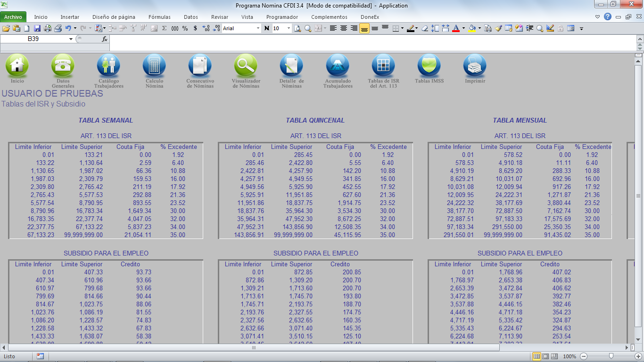The image size is (644, 362).
Task: Open Catálogo Trabajadores icon
Action: (x=108, y=66)
